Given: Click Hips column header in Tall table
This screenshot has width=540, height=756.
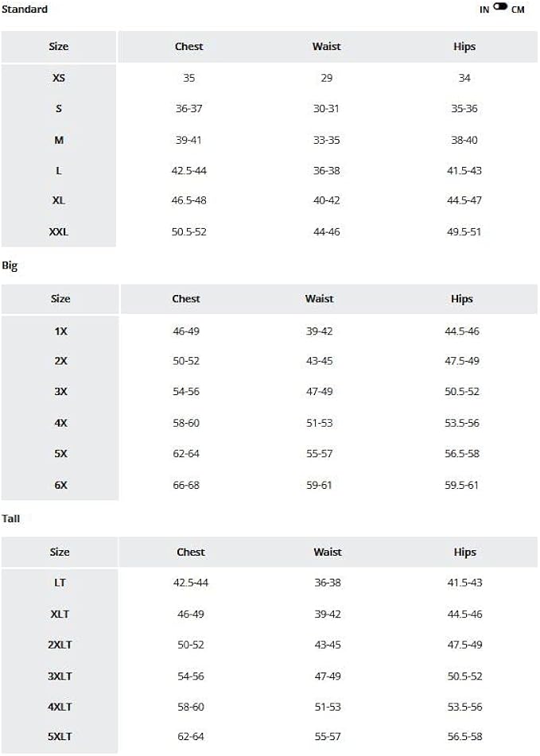Looking at the screenshot, I should coord(464,552).
